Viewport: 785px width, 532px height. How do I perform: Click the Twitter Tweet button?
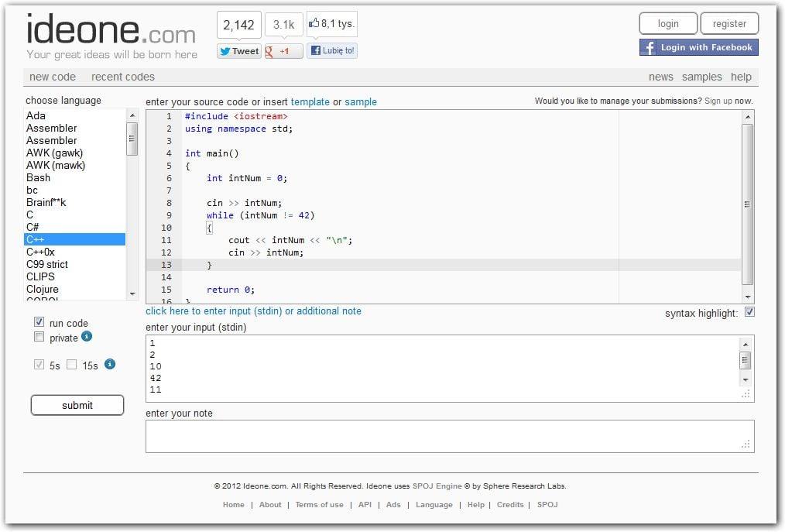tap(239, 51)
